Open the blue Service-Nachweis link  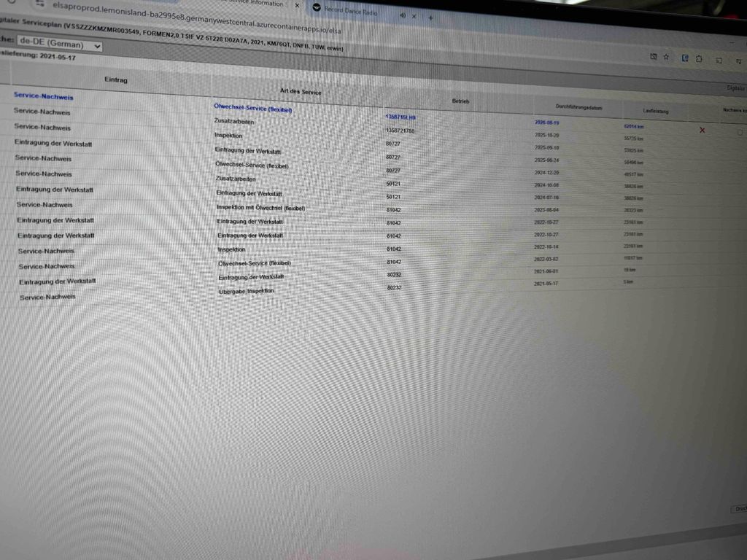point(43,96)
